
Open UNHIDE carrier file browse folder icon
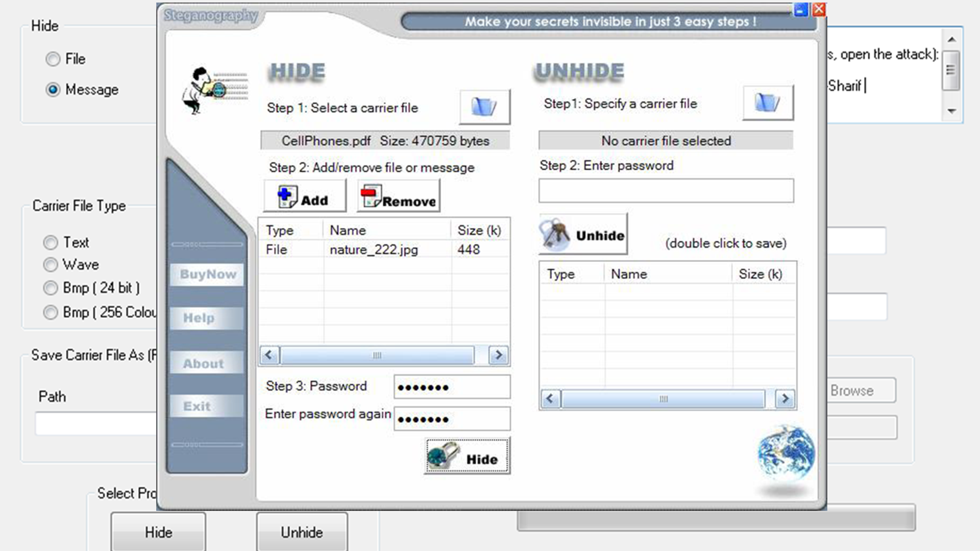(x=767, y=103)
